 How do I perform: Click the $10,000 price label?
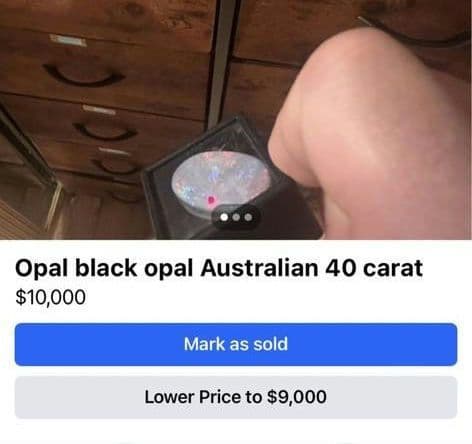point(50,297)
